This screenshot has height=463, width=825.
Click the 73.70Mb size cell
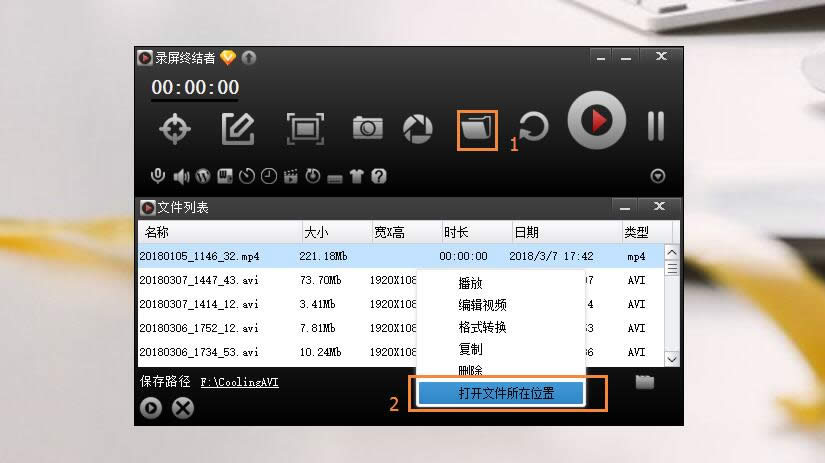320,280
